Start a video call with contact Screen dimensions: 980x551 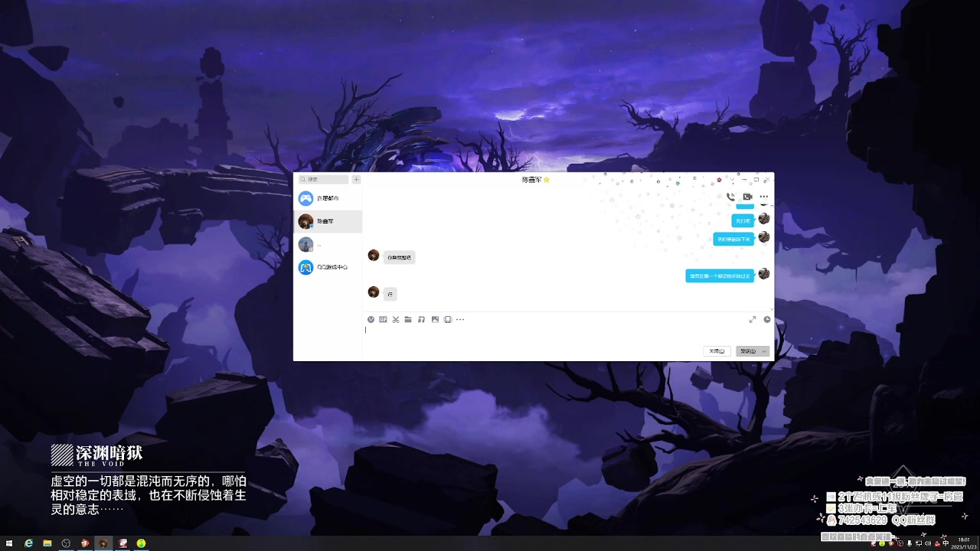click(x=747, y=197)
